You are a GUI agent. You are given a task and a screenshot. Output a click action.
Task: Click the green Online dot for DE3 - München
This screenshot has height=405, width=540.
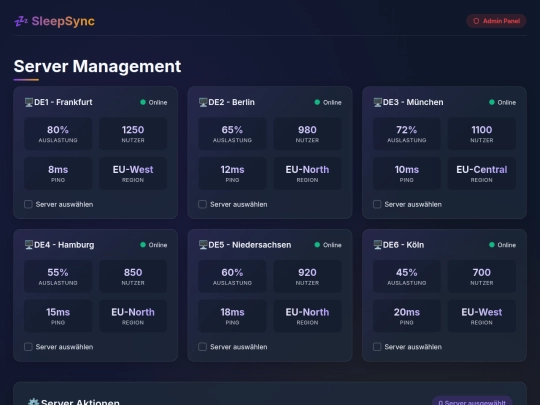pos(492,102)
